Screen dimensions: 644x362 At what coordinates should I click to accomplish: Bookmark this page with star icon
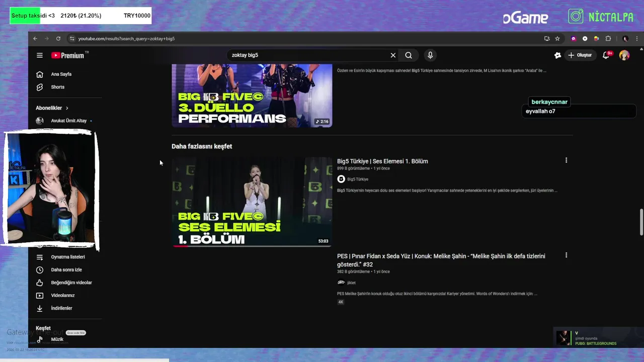click(x=557, y=39)
